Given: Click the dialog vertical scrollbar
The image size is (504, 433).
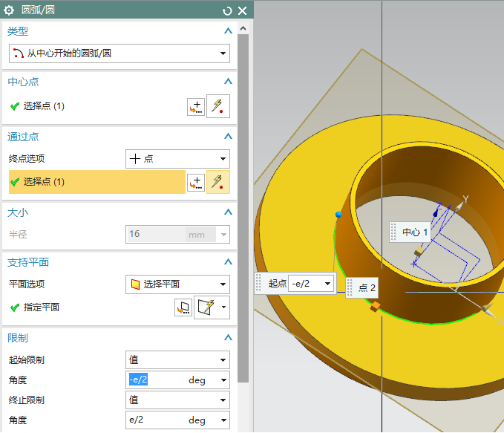Looking at the screenshot, I should tap(243, 208).
